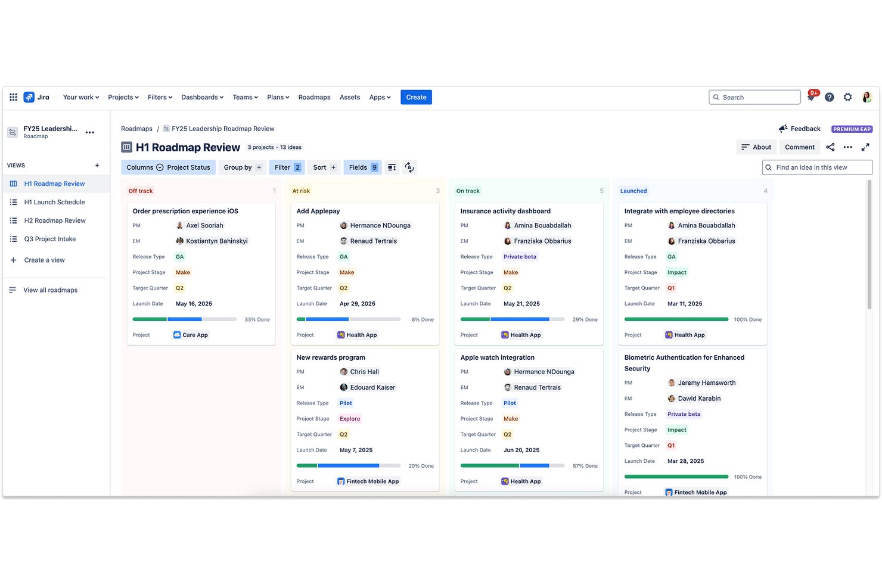Open the settings gear icon

click(x=847, y=97)
